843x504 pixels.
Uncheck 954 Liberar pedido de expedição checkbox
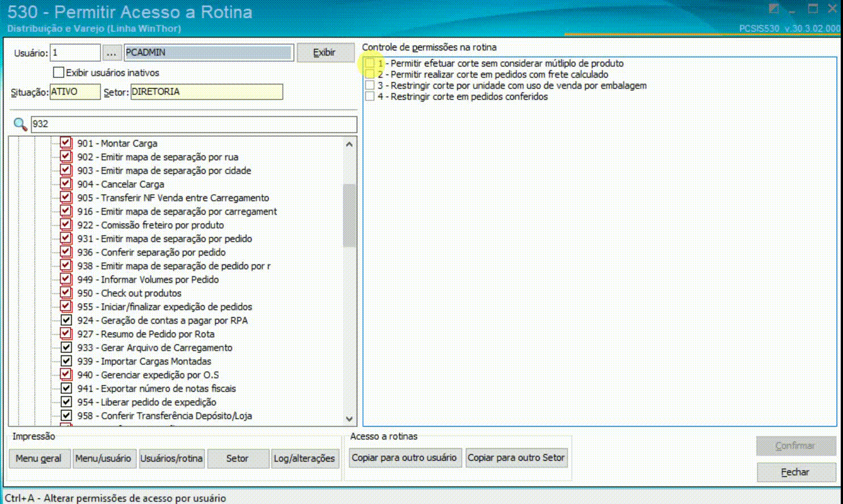66,402
